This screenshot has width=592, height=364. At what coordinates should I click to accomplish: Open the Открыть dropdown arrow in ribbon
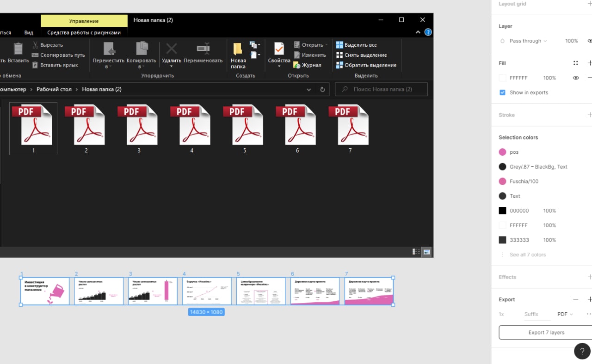tap(327, 45)
